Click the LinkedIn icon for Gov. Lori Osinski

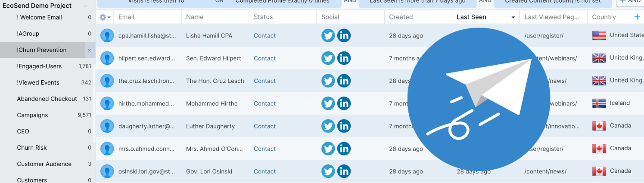(x=344, y=171)
